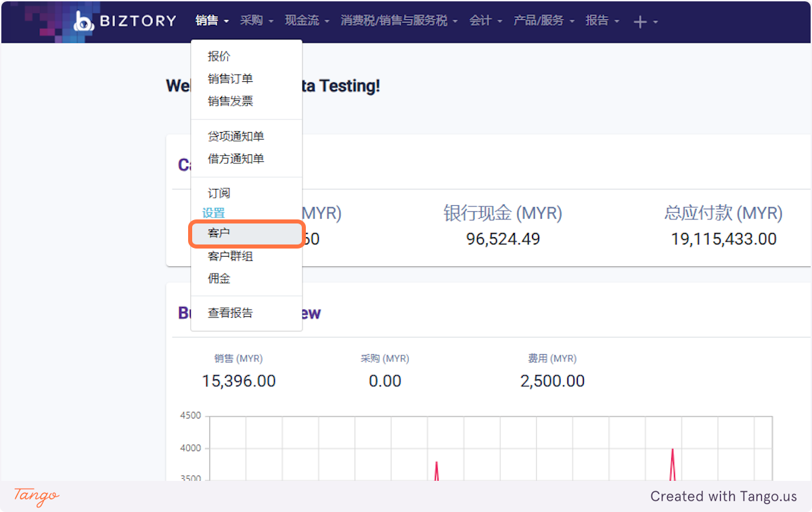Click the 总应付款 (MYR) heading

point(723,214)
